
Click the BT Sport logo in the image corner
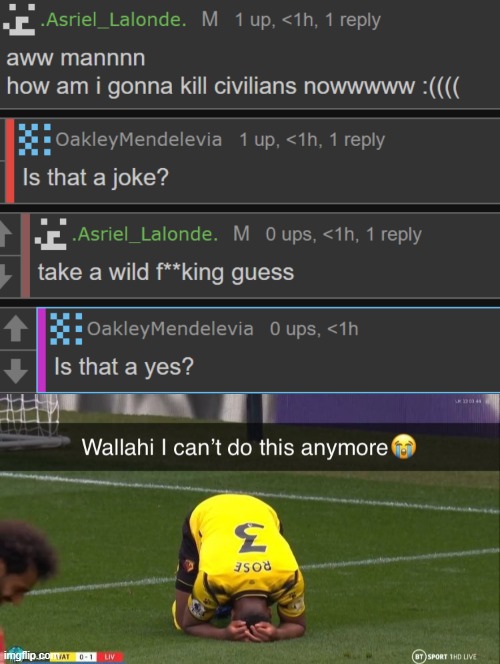tap(444, 656)
